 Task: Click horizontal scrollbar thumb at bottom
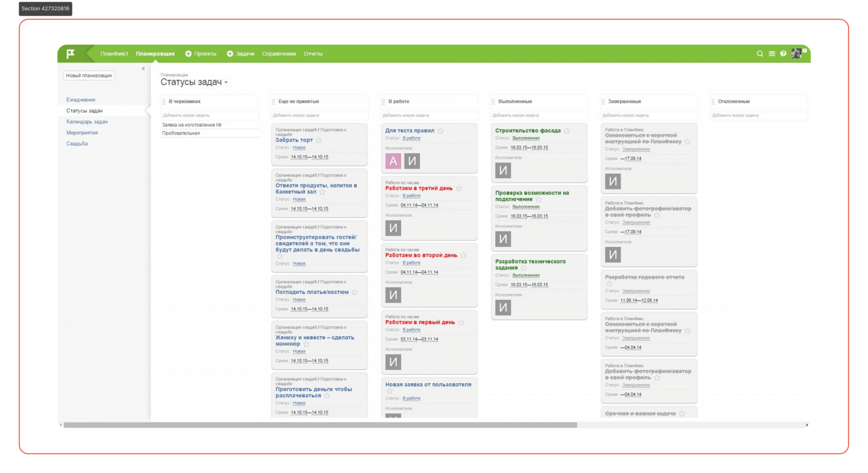[320, 425]
